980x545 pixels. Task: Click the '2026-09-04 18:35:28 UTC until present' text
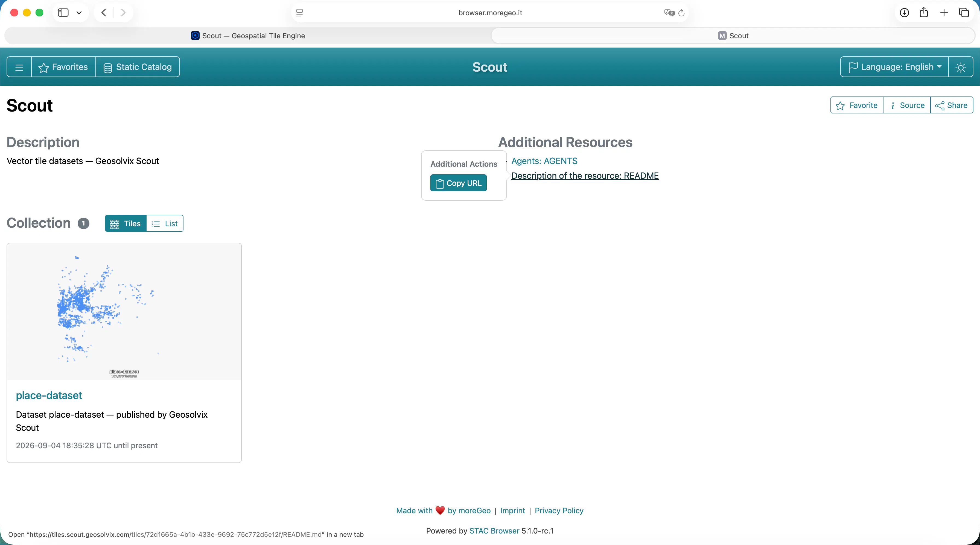pyautogui.click(x=87, y=445)
